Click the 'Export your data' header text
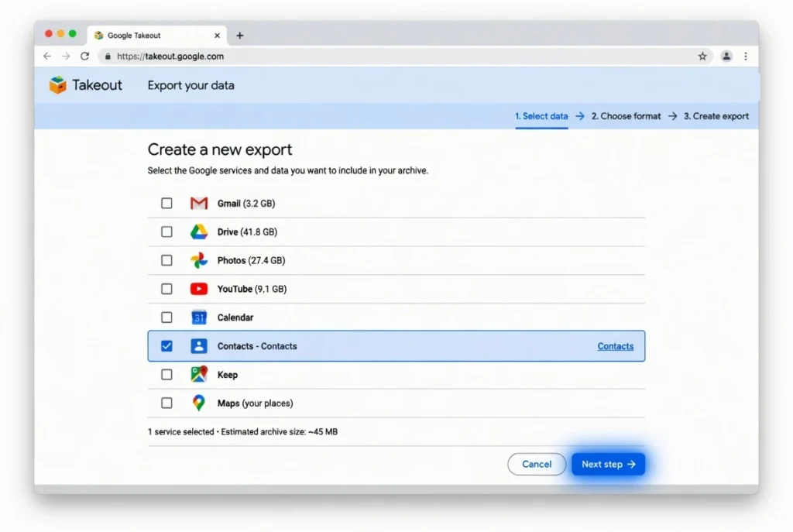 tap(191, 85)
